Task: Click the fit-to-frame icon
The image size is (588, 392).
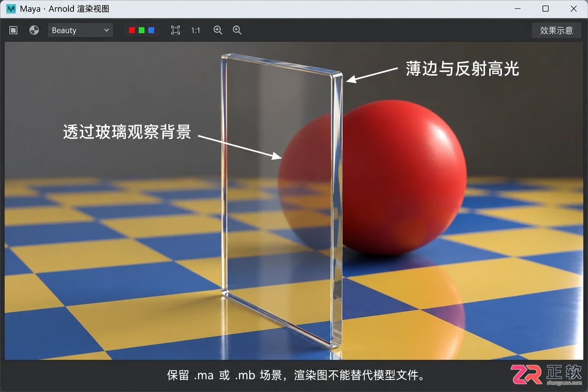Action: pyautogui.click(x=176, y=30)
